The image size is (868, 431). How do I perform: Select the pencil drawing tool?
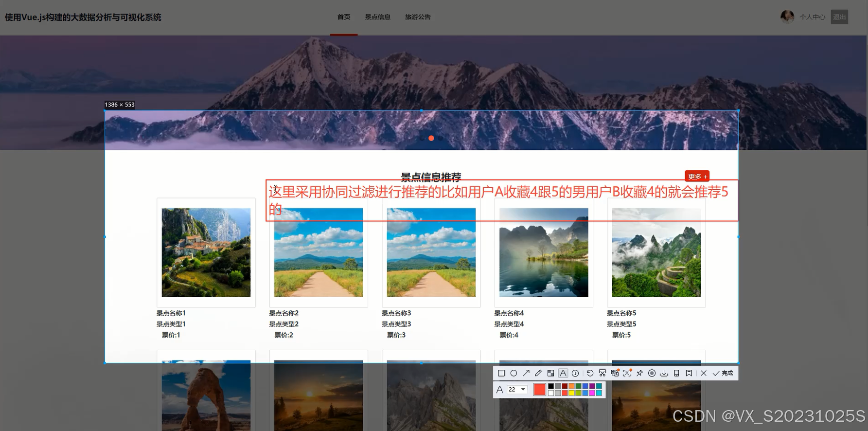(x=538, y=373)
